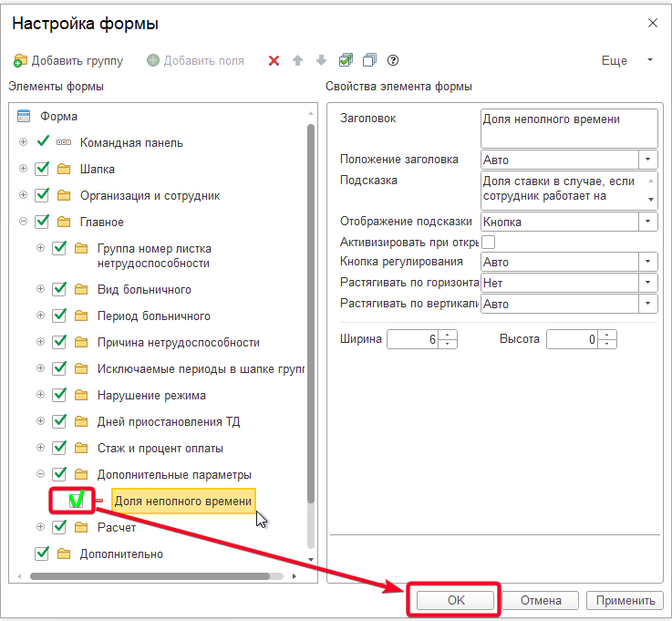Image resolution: width=672 pixels, height=621 pixels.
Task: Increase Ширина with the up stepper
Action: (x=448, y=335)
